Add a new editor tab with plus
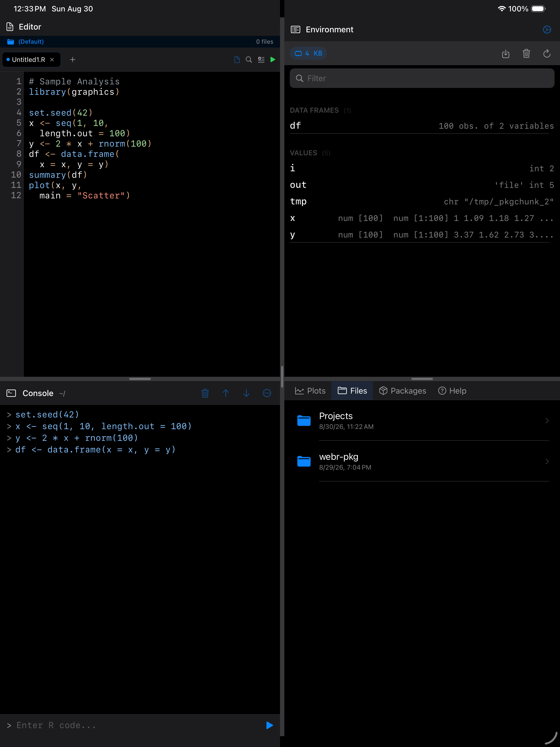This screenshot has width=560, height=747. tap(72, 59)
